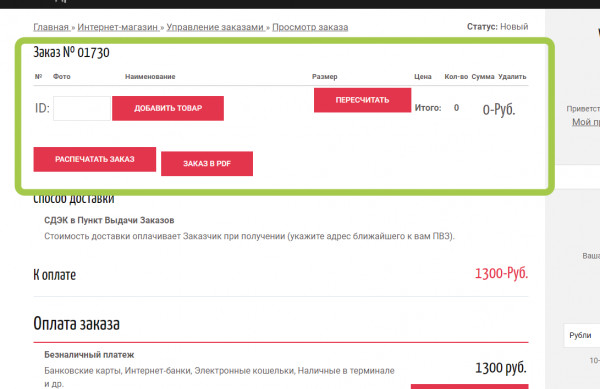Open the Главная breadcrumb link
This screenshot has height=389, width=600.
[x=51, y=27]
